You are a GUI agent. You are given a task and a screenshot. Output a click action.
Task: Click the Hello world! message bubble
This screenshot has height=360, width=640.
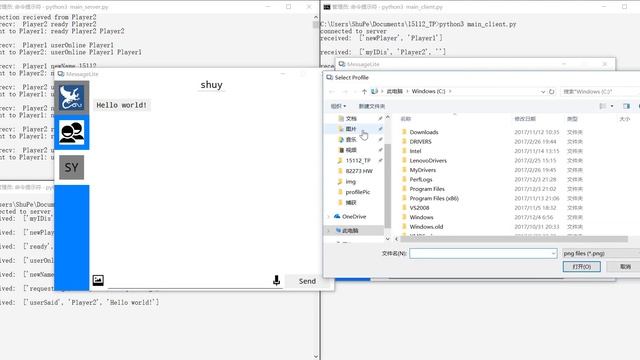pyautogui.click(x=122, y=105)
